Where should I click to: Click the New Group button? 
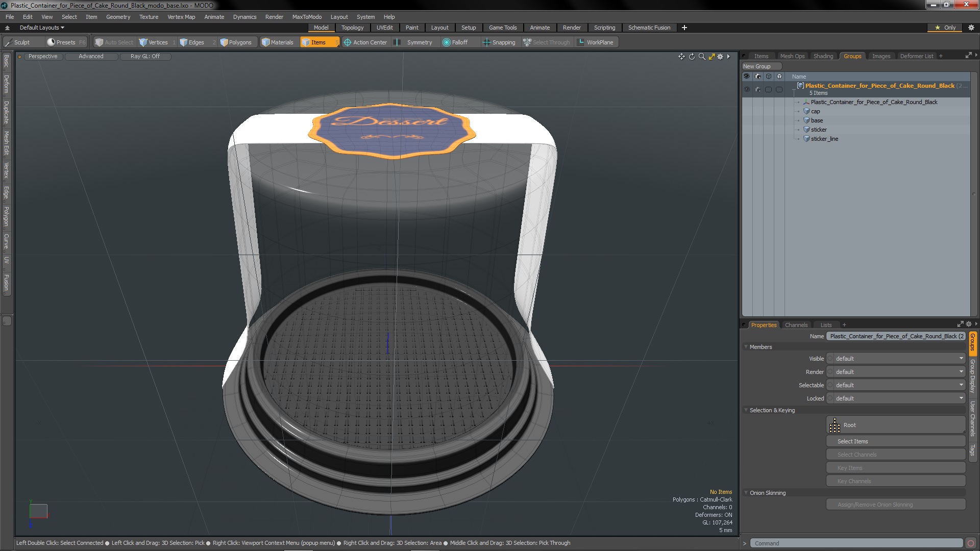pos(761,66)
